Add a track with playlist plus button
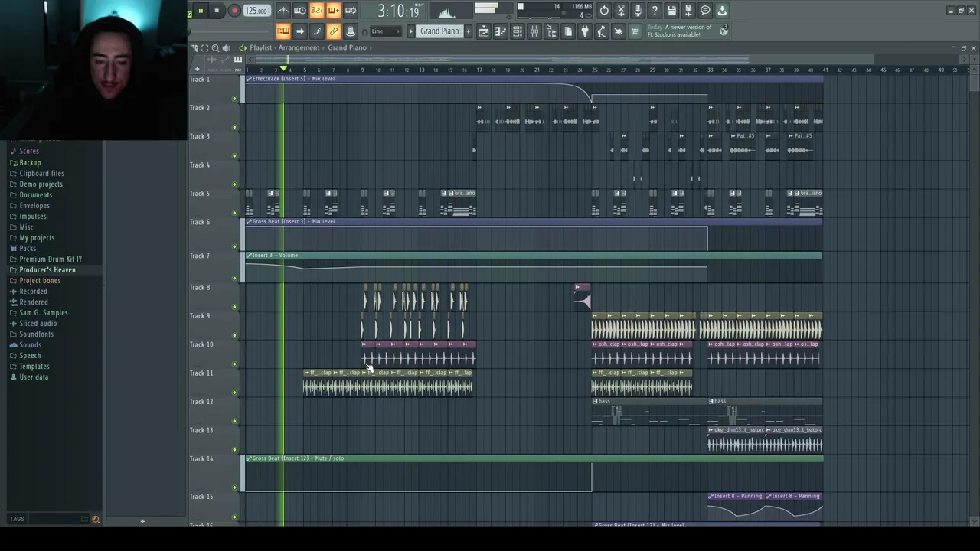980x551 pixels. click(197, 69)
